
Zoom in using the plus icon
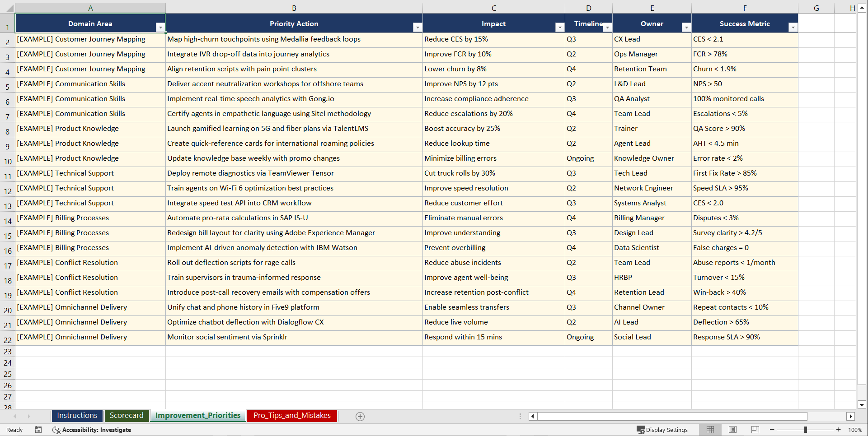click(838, 430)
